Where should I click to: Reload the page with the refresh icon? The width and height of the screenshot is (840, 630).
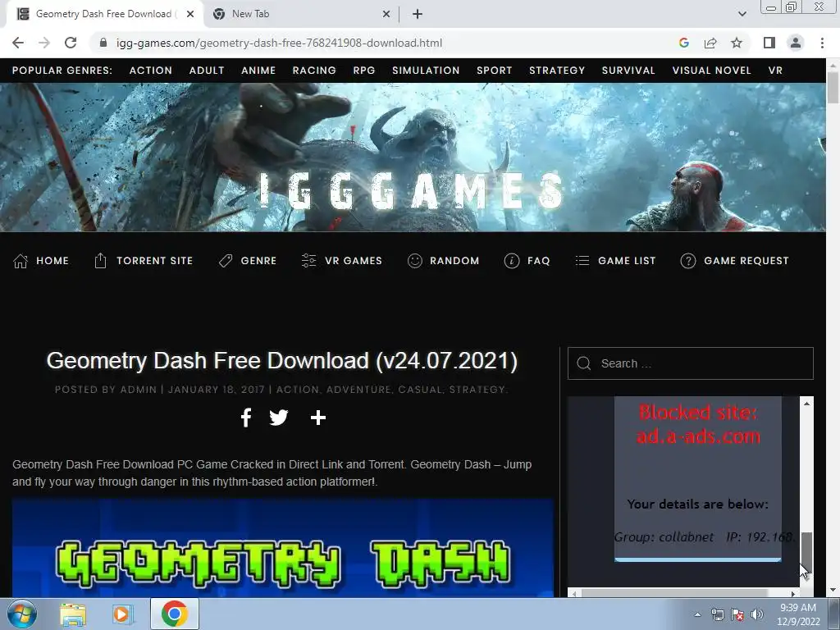(71, 43)
